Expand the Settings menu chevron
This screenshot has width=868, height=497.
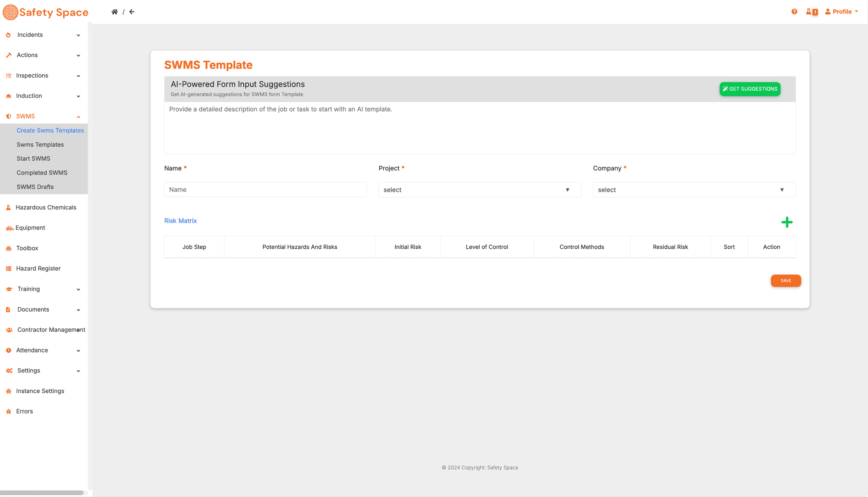[x=78, y=371]
